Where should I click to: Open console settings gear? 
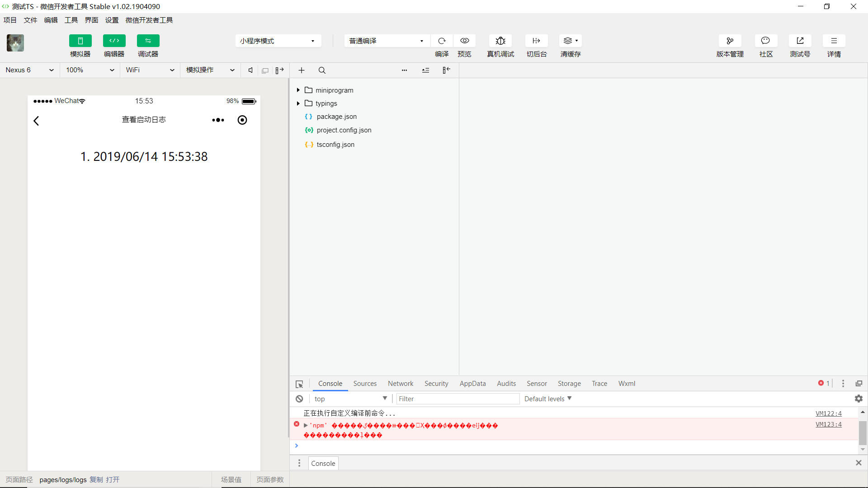pos(859,399)
